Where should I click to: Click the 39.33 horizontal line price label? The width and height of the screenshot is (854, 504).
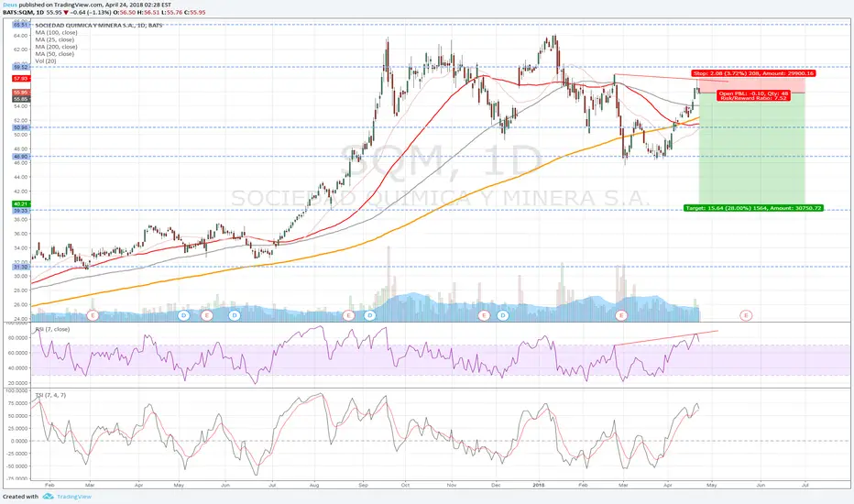[20, 211]
